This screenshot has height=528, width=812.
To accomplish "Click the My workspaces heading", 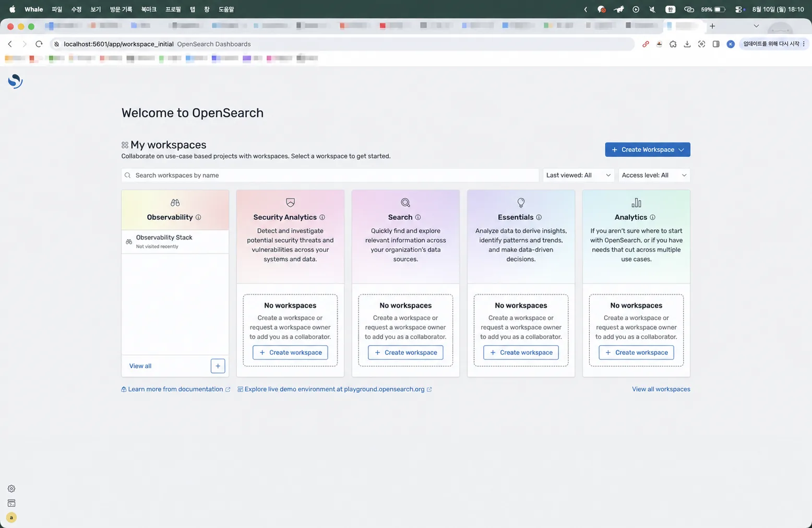I will click(169, 145).
